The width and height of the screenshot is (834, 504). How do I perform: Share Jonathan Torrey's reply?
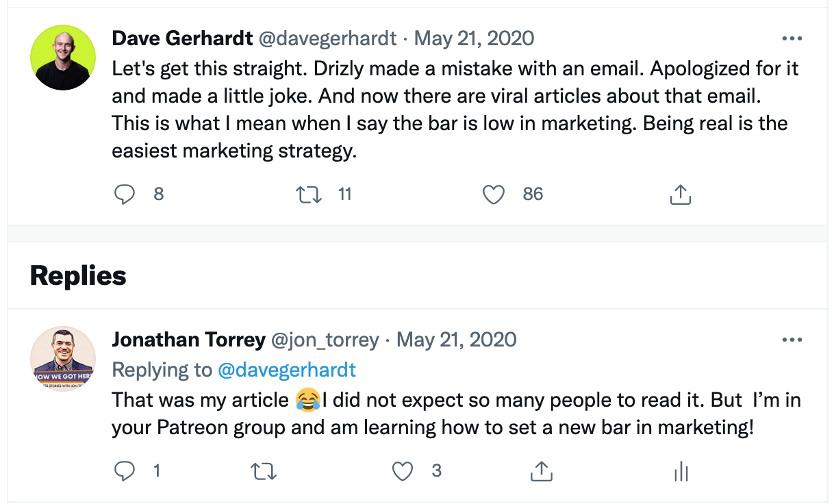tap(542, 471)
